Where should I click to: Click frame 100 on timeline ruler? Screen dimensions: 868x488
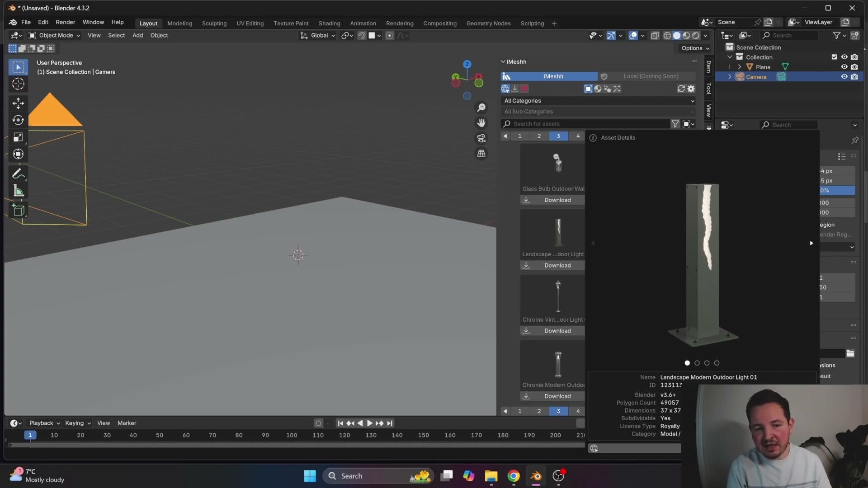pyautogui.click(x=292, y=435)
